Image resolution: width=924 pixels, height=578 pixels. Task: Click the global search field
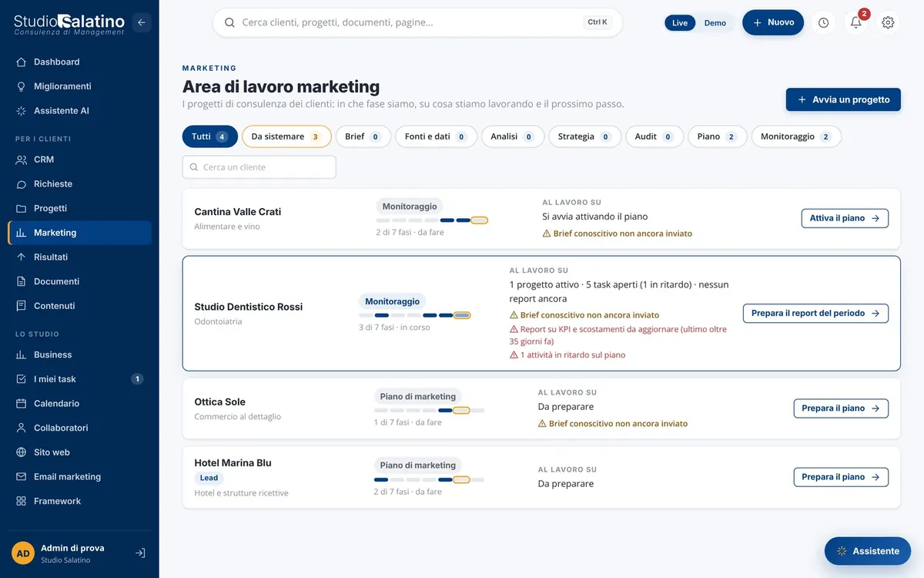417,22
